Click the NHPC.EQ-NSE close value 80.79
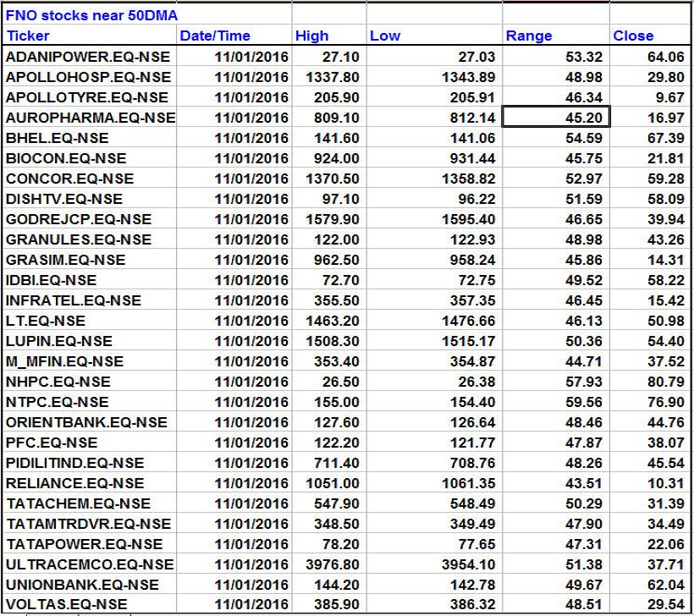The width and height of the screenshot is (694, 616). (x=650, y=381)
